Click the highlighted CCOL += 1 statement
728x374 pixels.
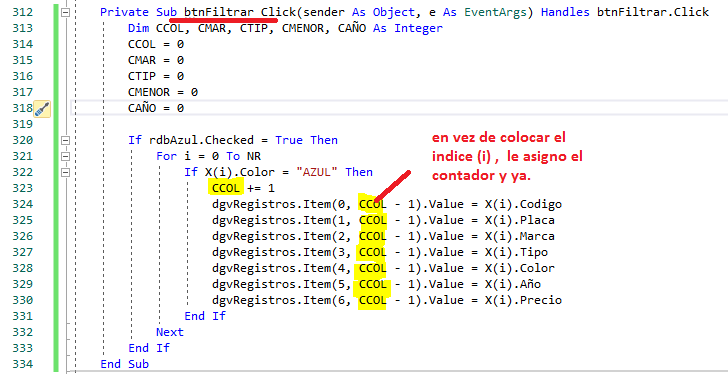click(242, 188)
